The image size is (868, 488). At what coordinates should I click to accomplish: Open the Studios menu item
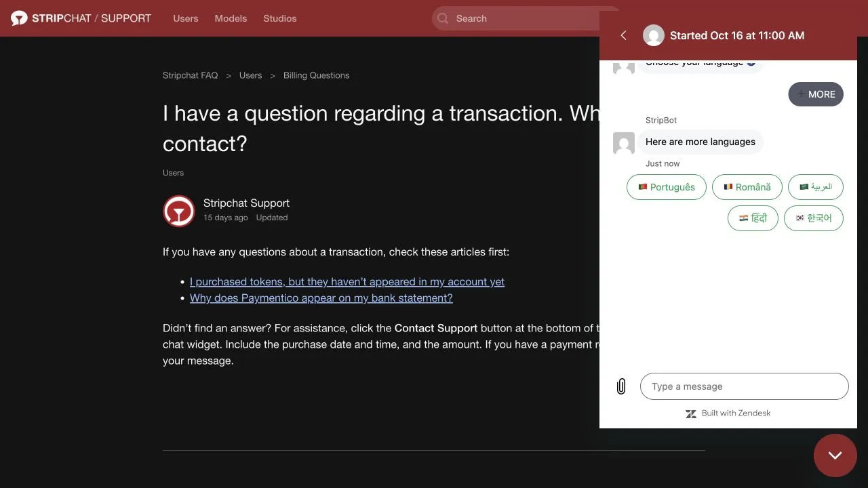click(x=280, y=18)
